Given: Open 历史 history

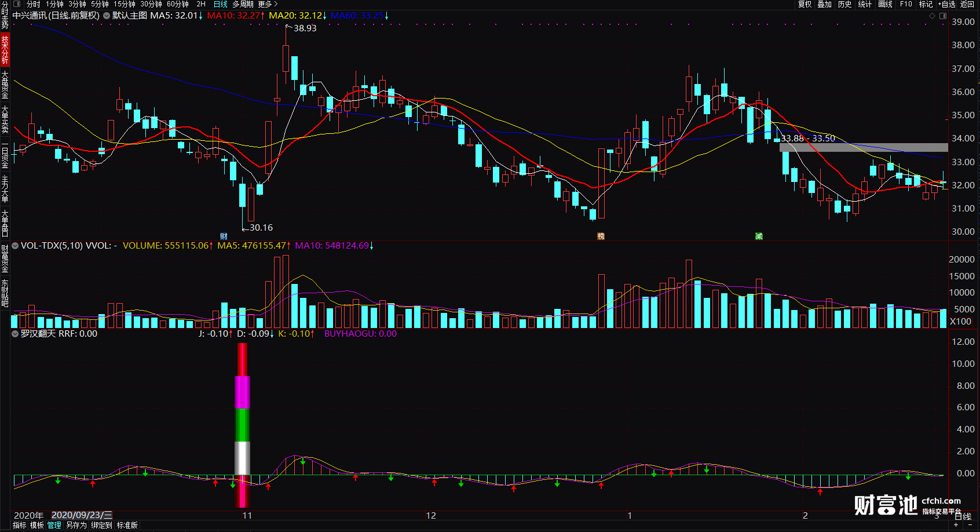Looking at the screenshot, I should pyautogui.click(x=845, y=4).
